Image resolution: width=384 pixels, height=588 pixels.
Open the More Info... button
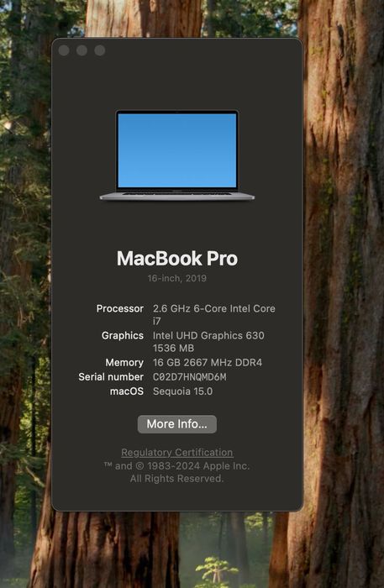(177, 424)
